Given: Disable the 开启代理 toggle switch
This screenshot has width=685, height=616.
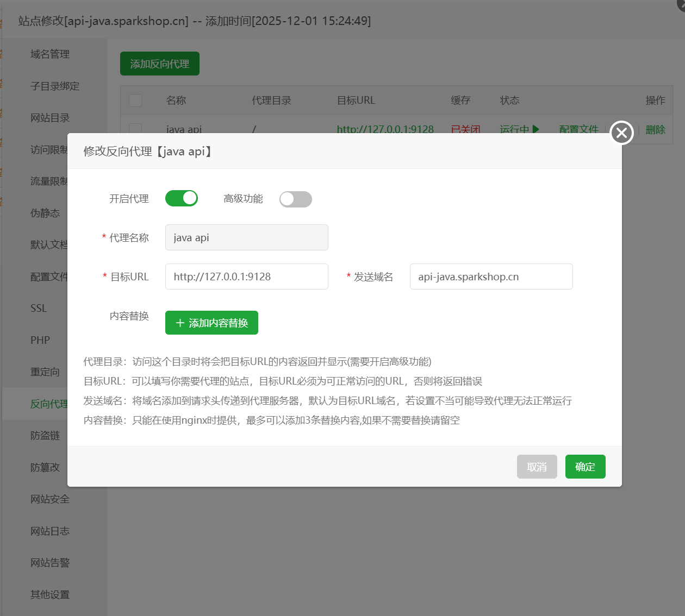Looking at the screenshot, I should [x=182, y=198].
